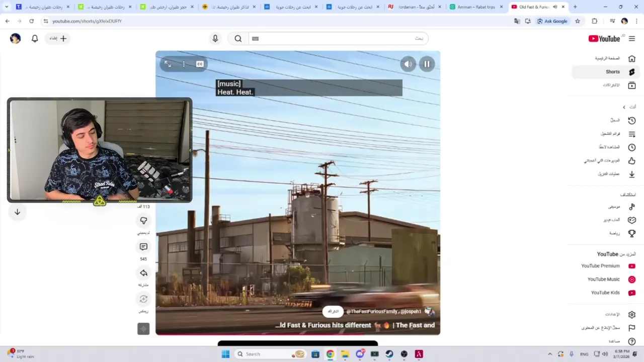Go to next Short with down arrow
644x362 pixels.
[x=17, y=212]
